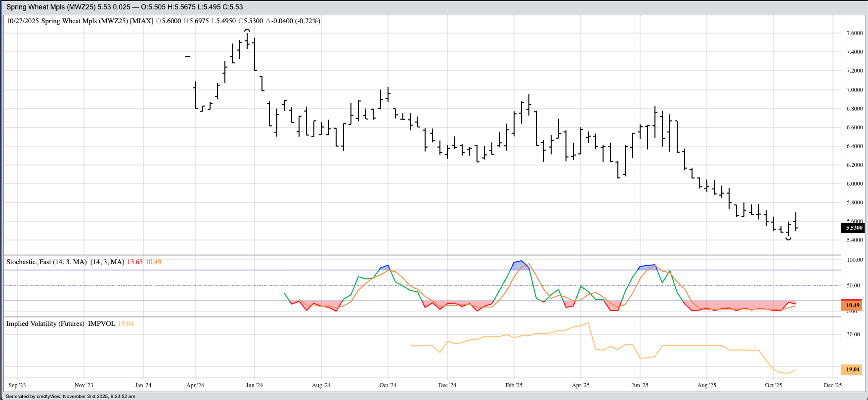Click the 50.00 level on stochastic axis
The image size is (868, 400).
tap(854, 285)
